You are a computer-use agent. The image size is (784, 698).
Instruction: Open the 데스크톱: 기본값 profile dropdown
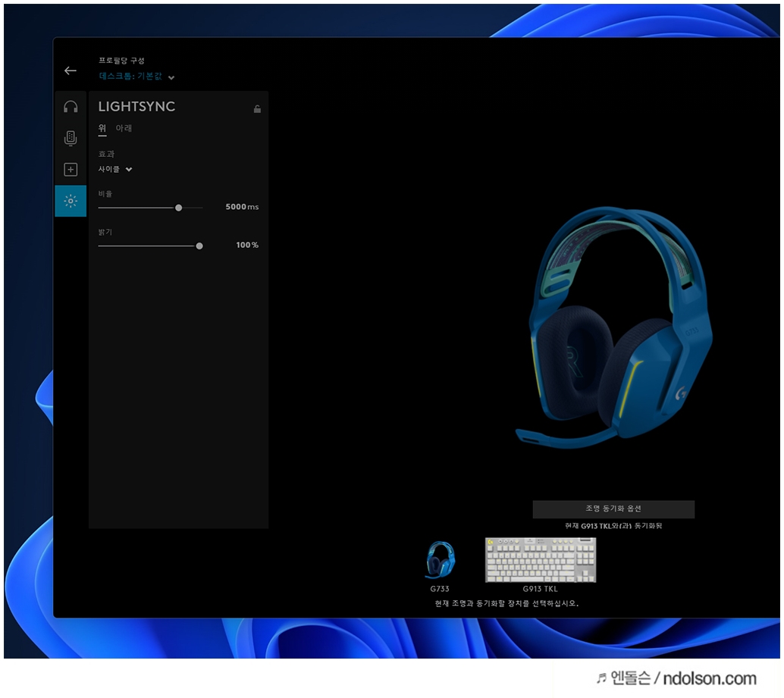136,77
